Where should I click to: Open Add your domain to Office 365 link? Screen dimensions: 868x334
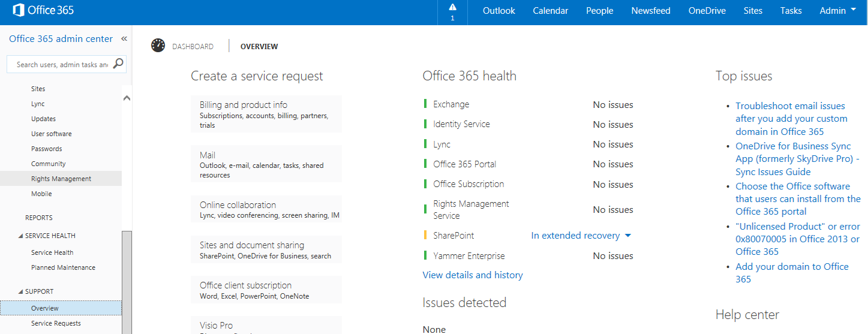[x=792, y=273]
